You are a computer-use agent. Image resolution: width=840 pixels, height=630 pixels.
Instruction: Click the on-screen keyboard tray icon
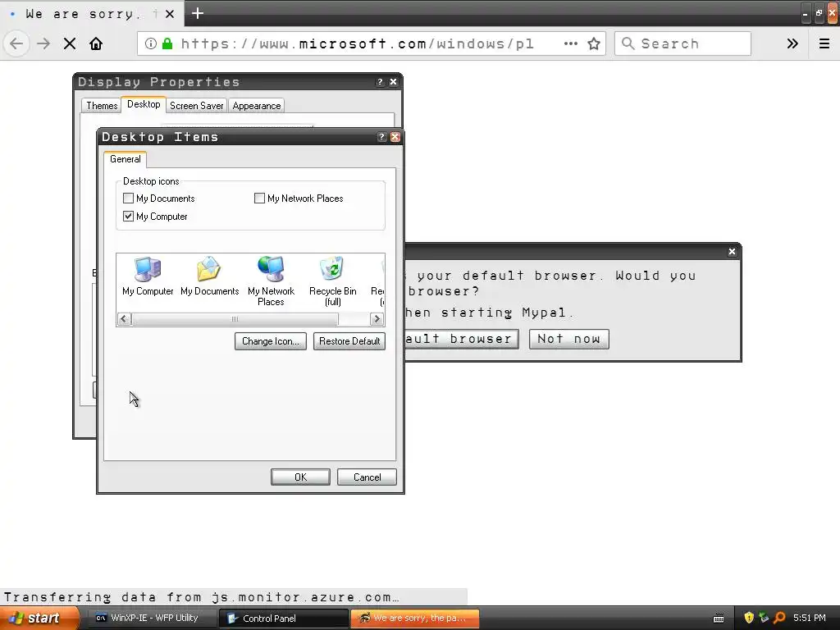tap(719, 619)
